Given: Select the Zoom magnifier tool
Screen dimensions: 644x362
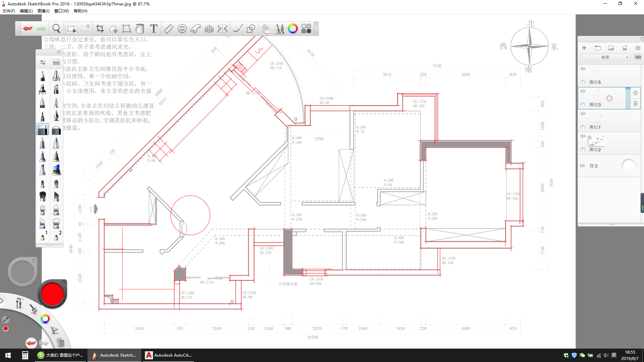Looking at the screenshot, I should tap(56, 28).
